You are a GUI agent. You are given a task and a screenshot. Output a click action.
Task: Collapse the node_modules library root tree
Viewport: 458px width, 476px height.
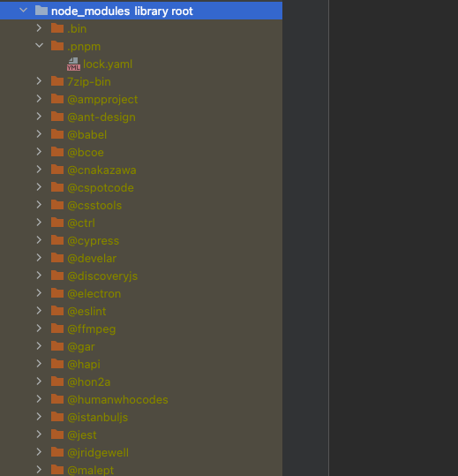(x=23, y=11)
